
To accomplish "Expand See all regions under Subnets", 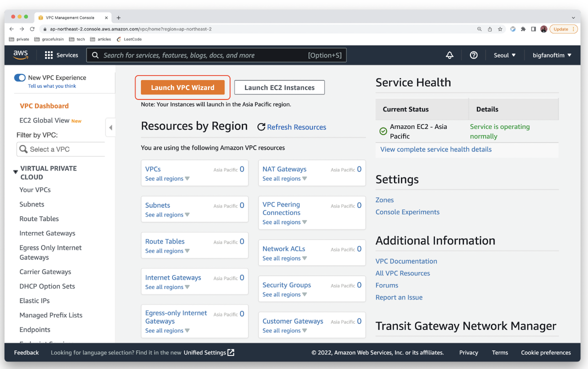I will tap(167, 214).
